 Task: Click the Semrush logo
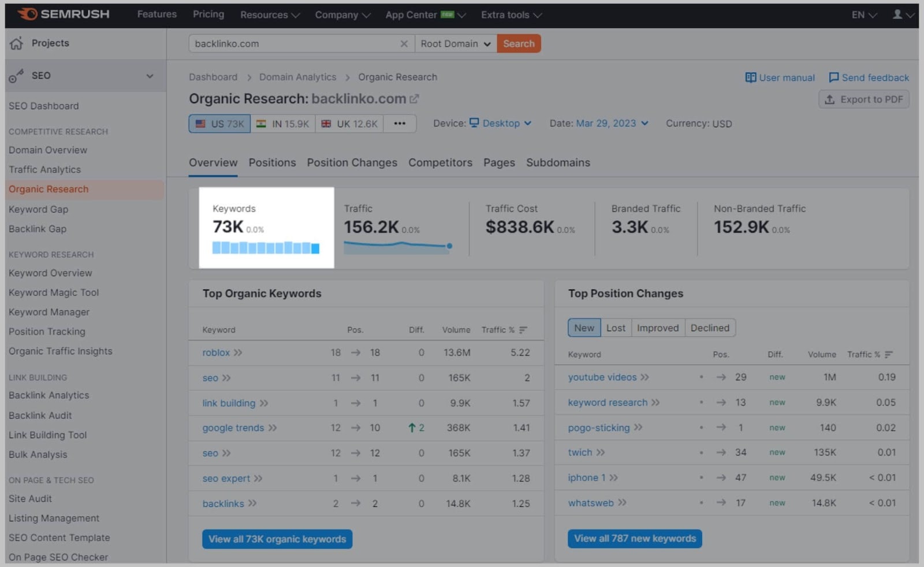pos(63,14)
